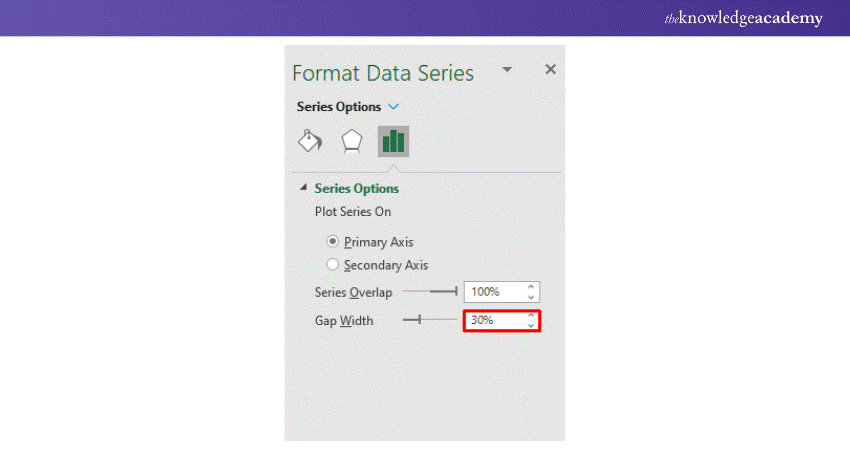Click the Series Overlap slider

pos(430,292)
